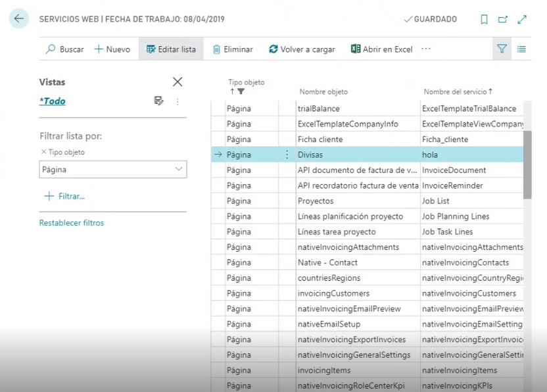The height and width of the screenshot is (392, 547).
Task: Toggle the filter pane funnel icon
Action: click(x=502, y=49)
